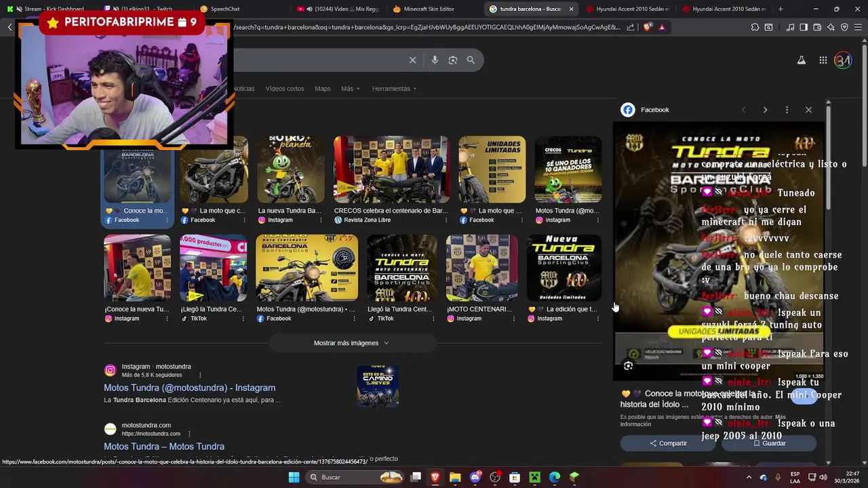Open the Brave hamburger main menu
This screenshot has height=488, width=868.
859,27
